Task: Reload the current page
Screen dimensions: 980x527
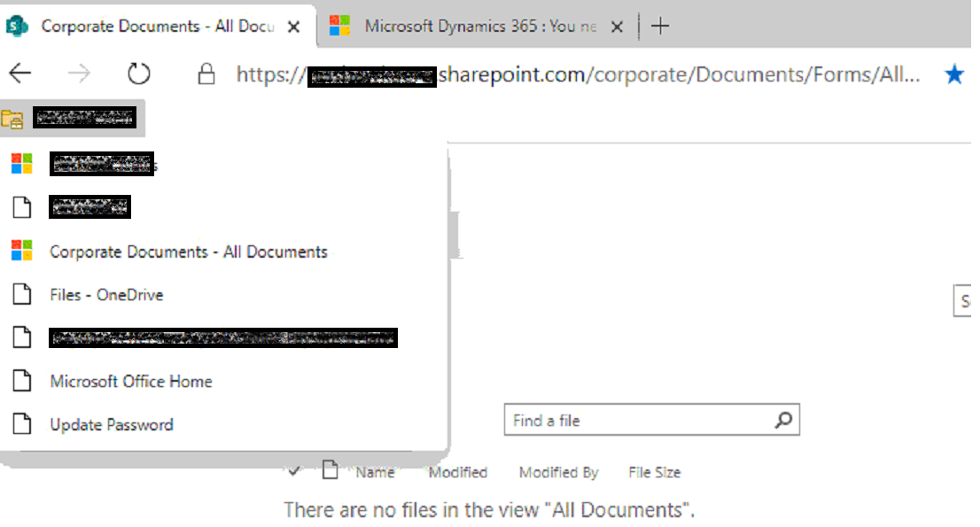Action: pos(139,74)
